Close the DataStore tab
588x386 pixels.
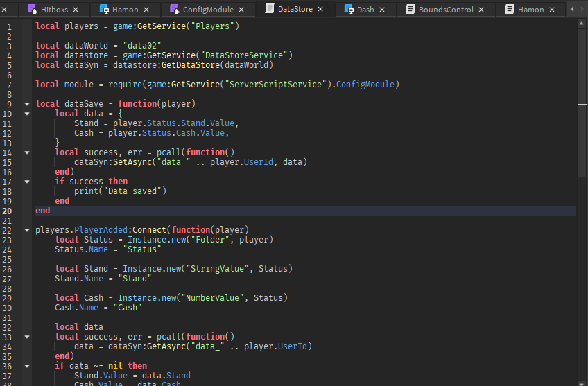point(320,9)
